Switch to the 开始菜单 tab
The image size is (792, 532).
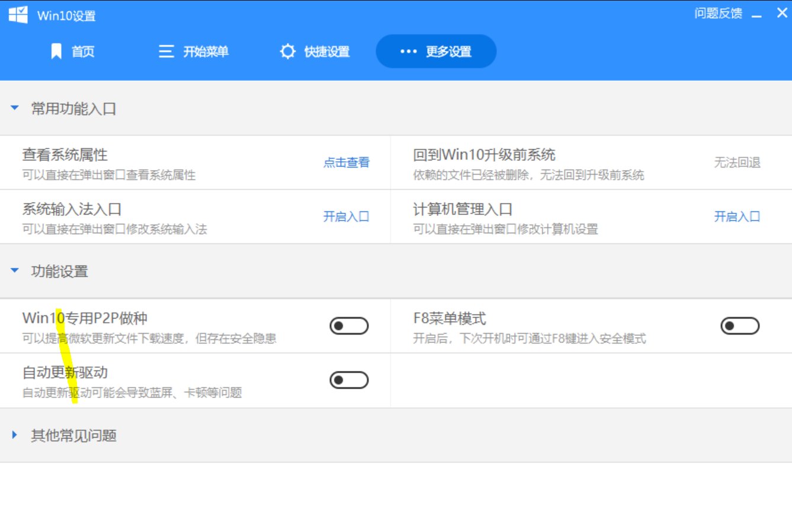(x=193, y=52)
